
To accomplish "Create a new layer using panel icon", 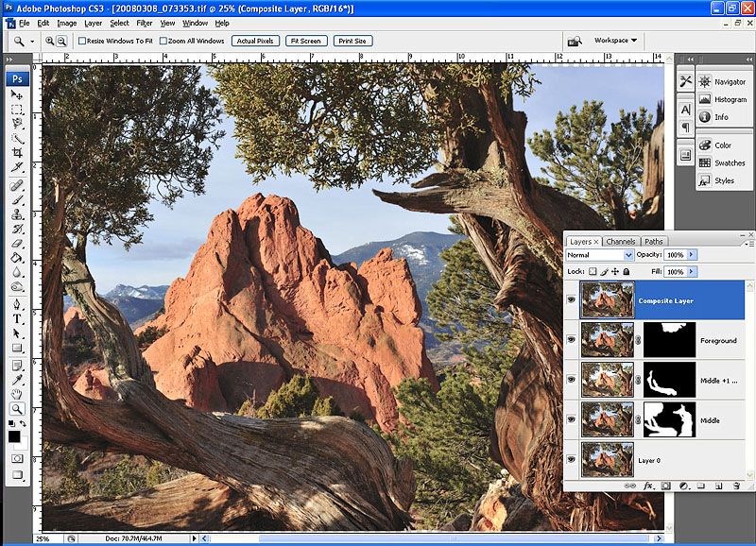I will [718, 486].
